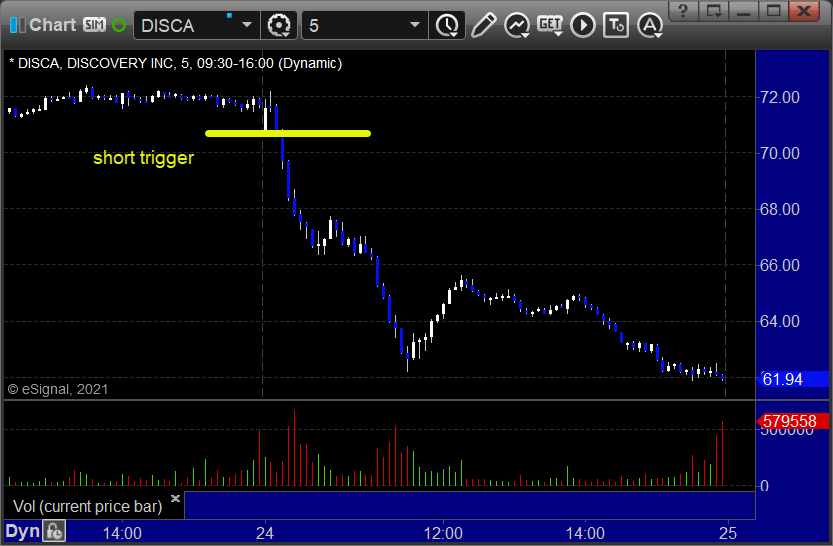Click the 12:00 time axis label
833x546 pixels.
pos(443,533)
